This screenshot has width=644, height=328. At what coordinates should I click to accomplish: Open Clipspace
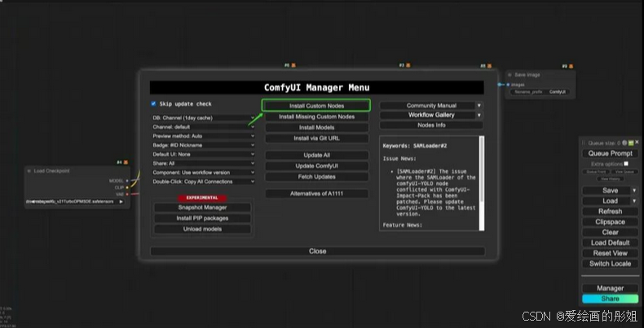coord(610,222)
